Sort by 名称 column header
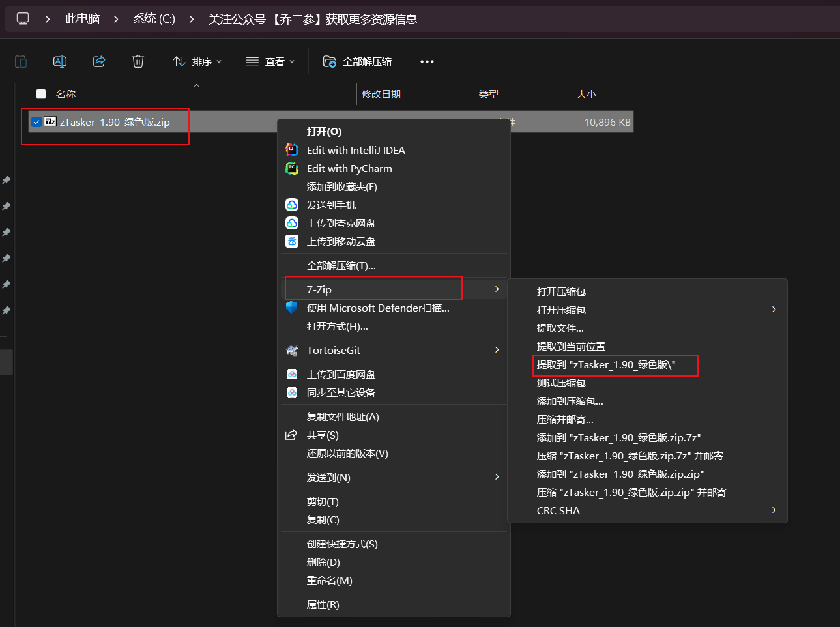The image size is (840, 627). coord(66,94)
